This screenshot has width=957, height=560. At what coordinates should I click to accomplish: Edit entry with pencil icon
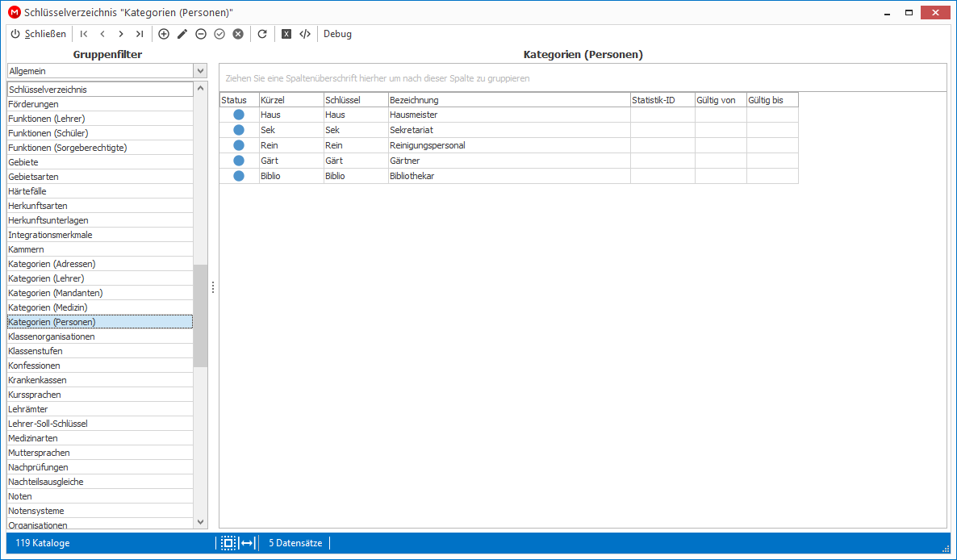pyautogui.click(x=182, y=34)
